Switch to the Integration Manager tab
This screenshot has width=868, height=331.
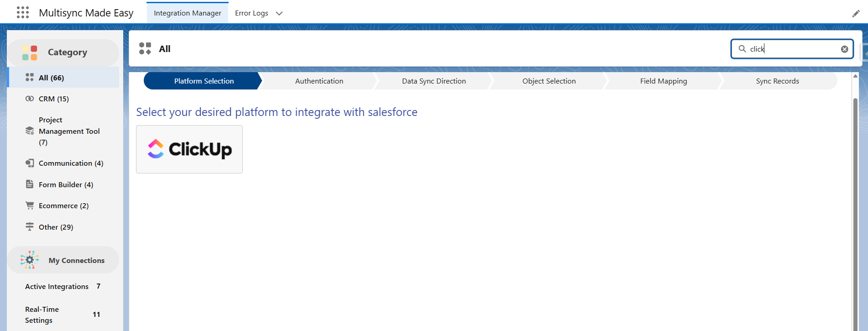(x=188, y=13)
